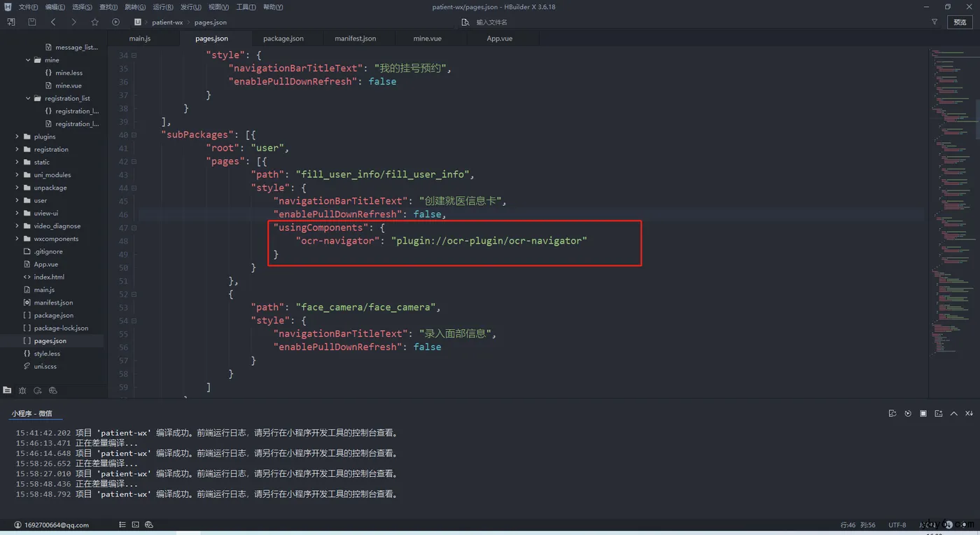Open package-lock.json in the project tree
The image size is (980, 535).
(x=61, y=328)
